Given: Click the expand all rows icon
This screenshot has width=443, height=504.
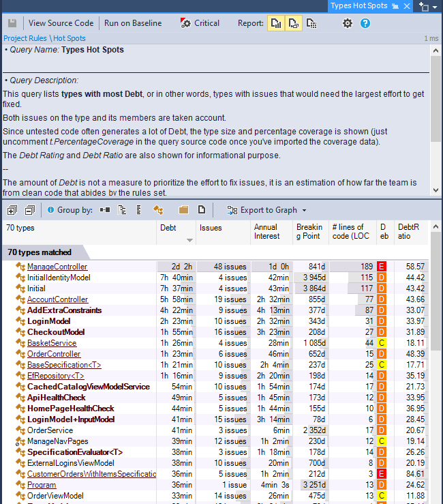Looking at the screenshot, I should 12,210.
